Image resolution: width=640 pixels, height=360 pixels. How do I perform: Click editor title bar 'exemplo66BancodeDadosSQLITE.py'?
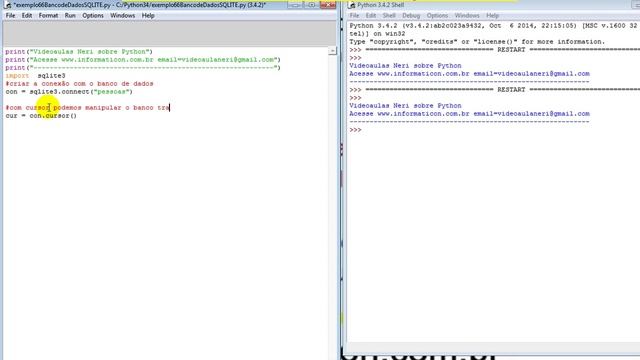tap(140, 5)
